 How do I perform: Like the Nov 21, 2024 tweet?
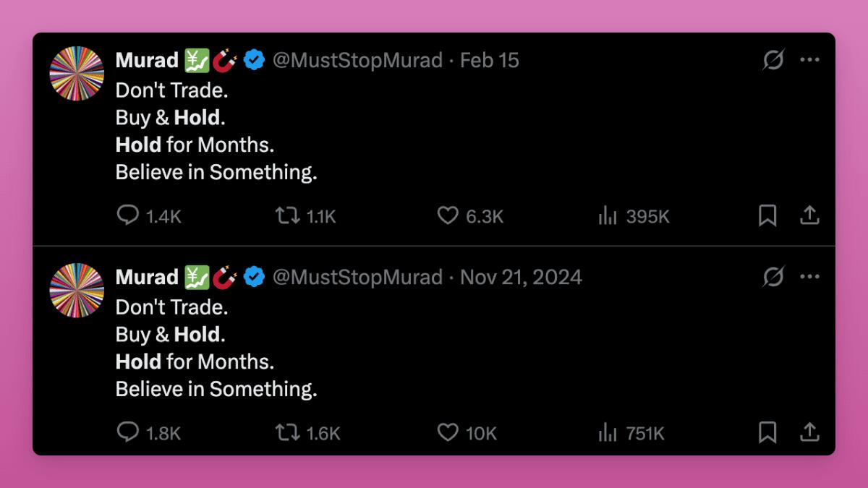(448, 432)
